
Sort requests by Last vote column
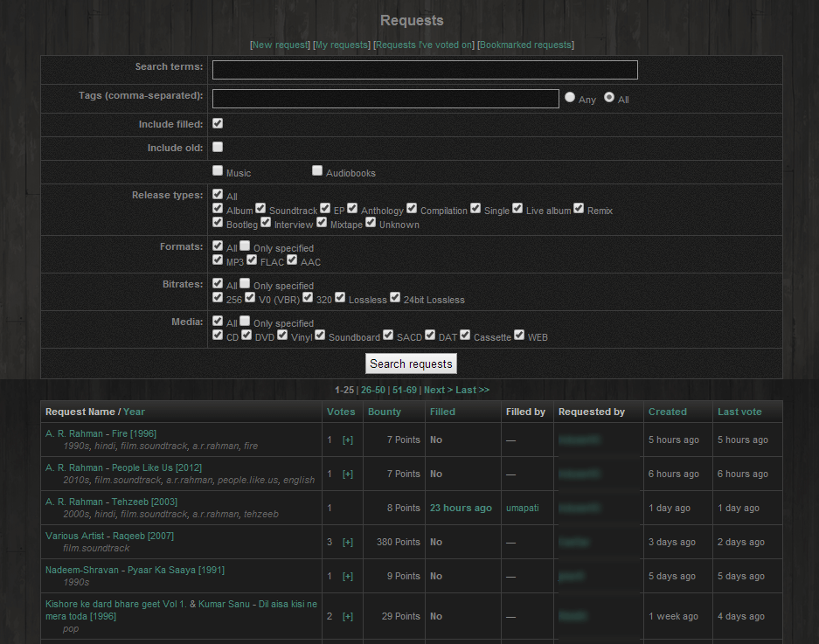pyautogui.click(x=739, y=412)
